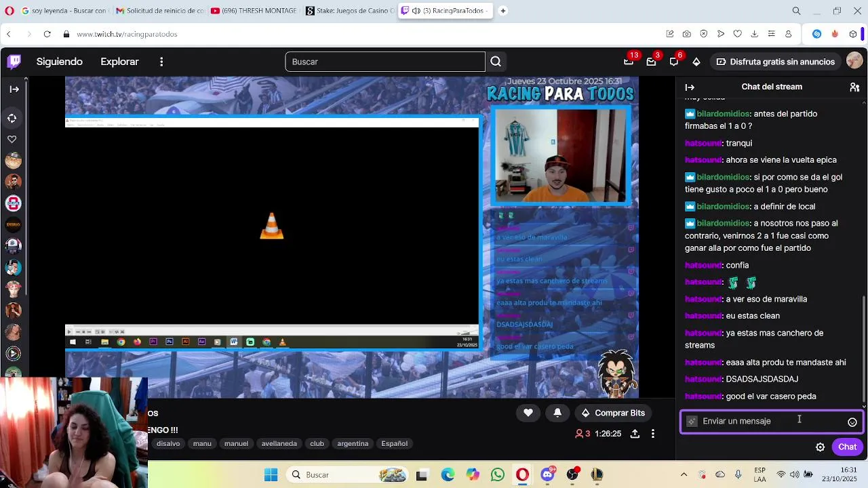Open Twitch notifications inbox with badge 3

tap(651, 62)
